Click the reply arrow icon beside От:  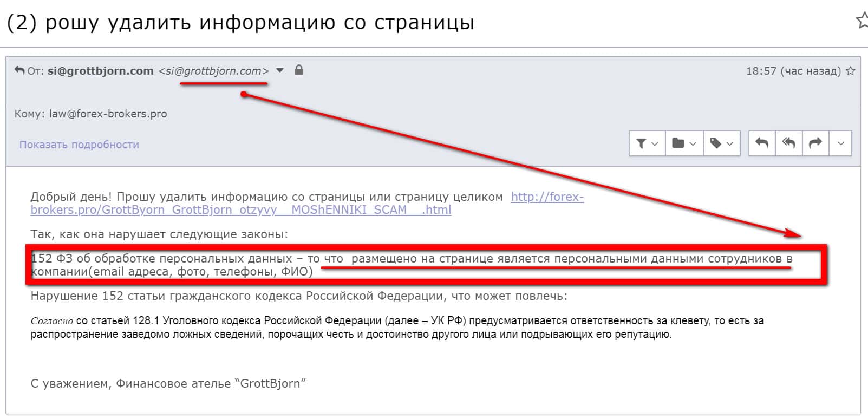(x=19, y=70)
